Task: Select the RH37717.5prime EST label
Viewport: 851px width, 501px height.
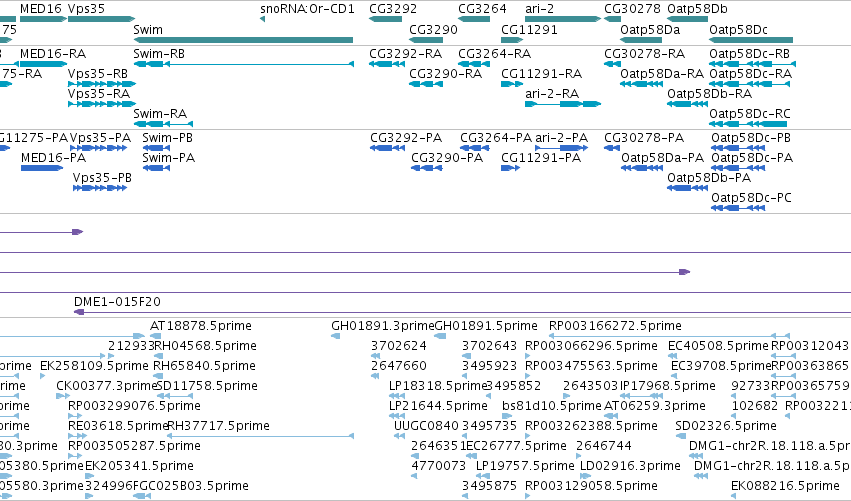Action: [218, 426]
